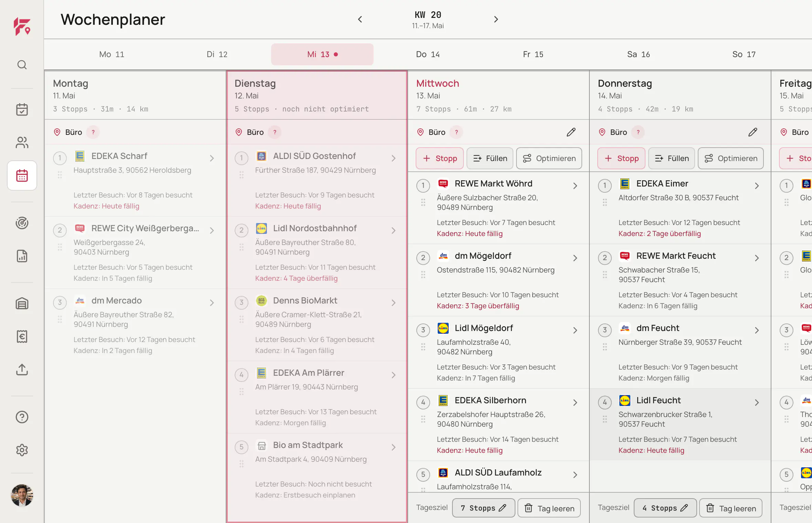Open the help question mark icon in sidebar
This screenshot has width=812, height=523.
point(22,417)
